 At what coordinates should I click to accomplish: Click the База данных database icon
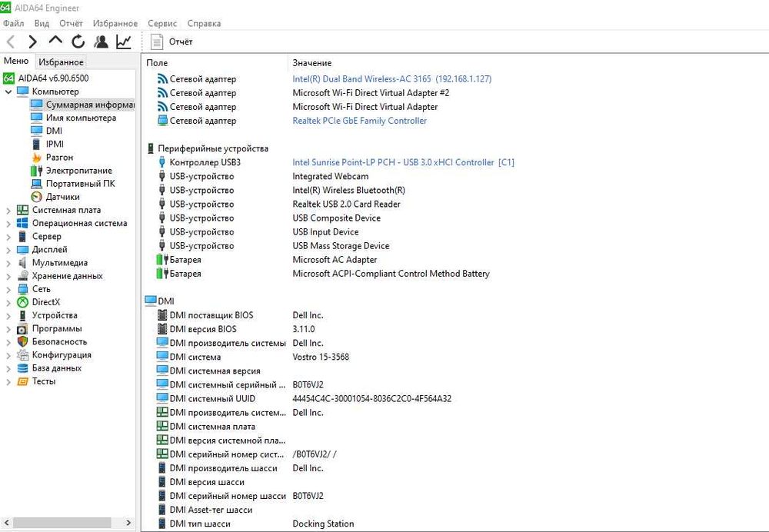point(22,368)
